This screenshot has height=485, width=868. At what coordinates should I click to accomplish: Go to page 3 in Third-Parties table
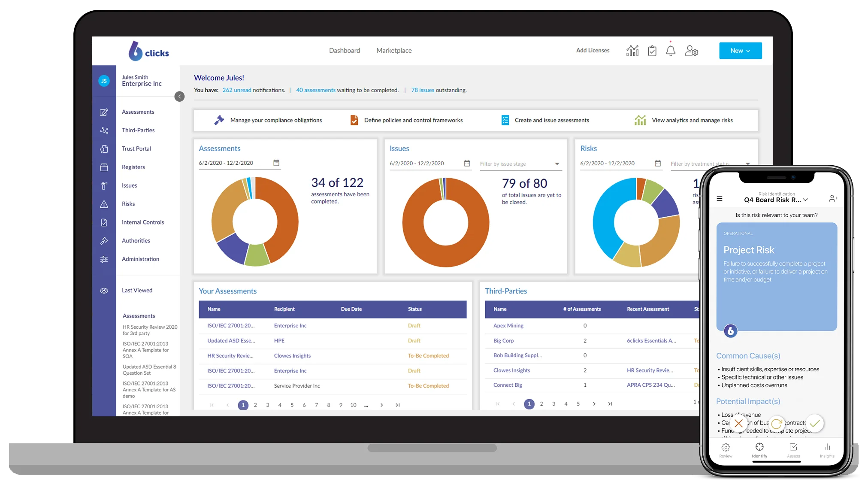tap(553, 404)
